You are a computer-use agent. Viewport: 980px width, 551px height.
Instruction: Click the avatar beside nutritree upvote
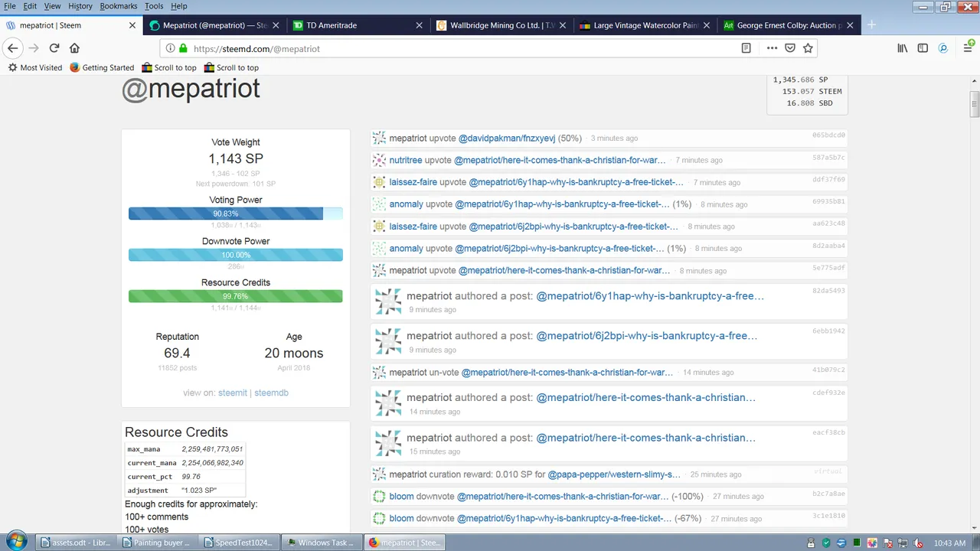pos(379,160)
